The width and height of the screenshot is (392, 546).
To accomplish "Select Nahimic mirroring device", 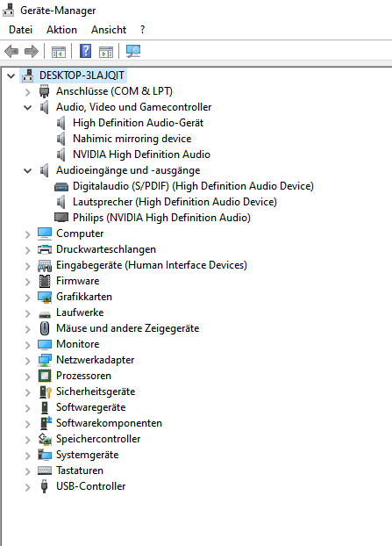I will point(132,139).
